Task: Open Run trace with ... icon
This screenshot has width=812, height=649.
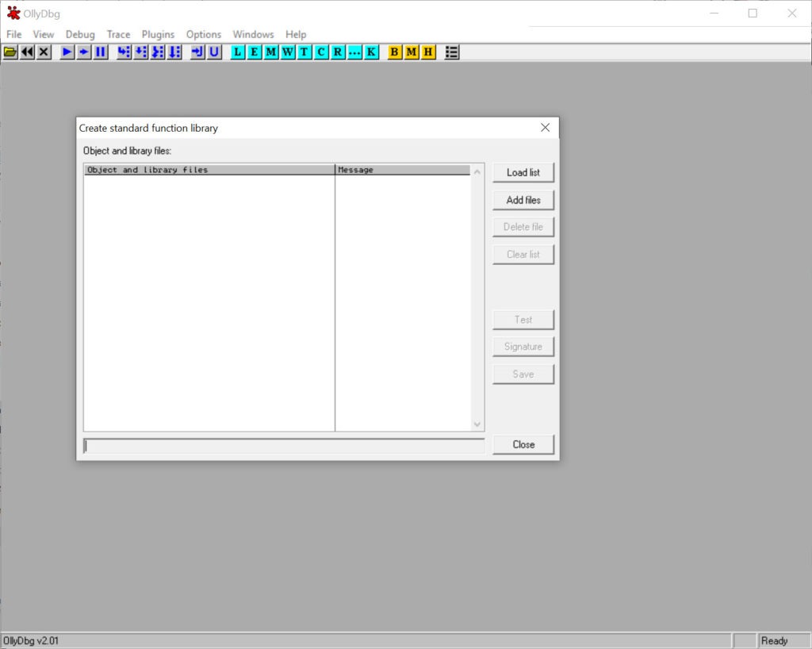Action: point(354,52)
